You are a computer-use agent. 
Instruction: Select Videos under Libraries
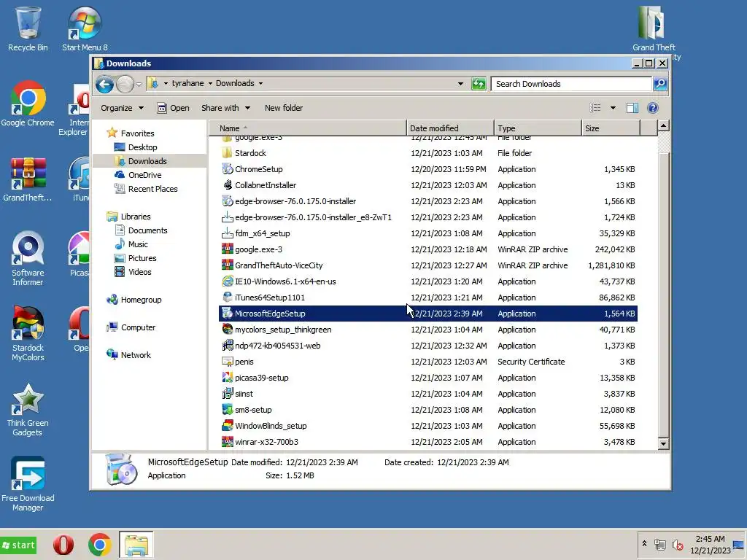pos(139,272)
